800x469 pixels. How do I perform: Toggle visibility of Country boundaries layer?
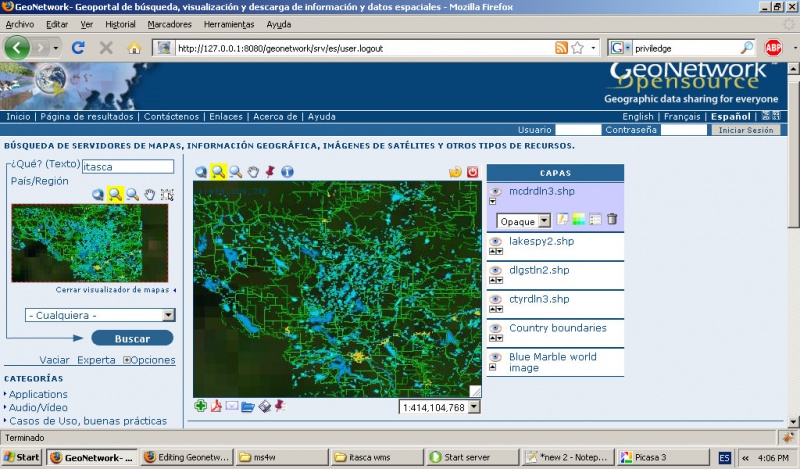[x=495, y=329]
